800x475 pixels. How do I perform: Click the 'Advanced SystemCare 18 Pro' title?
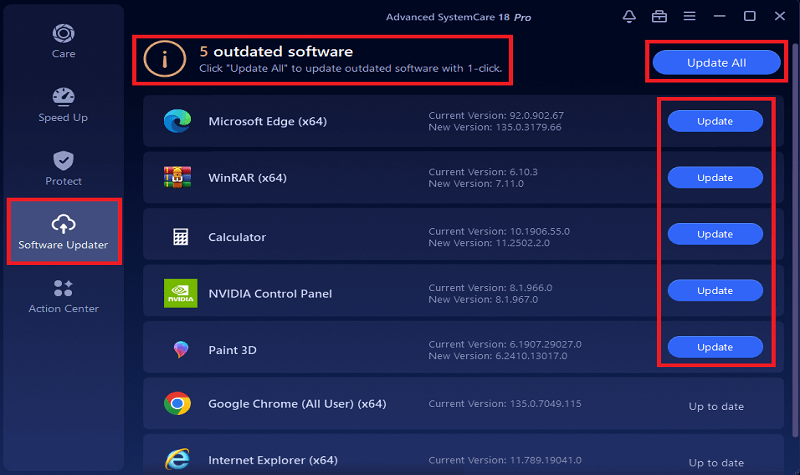coord(458,17)
